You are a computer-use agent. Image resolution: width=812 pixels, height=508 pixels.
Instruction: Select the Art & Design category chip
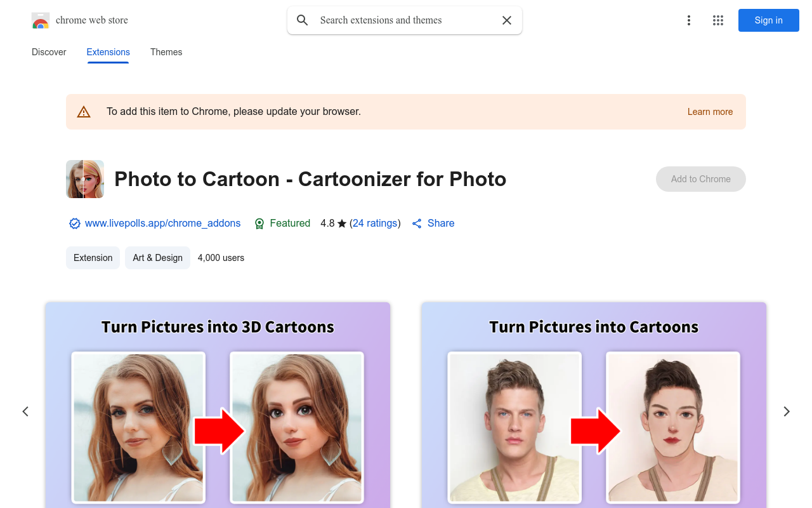click(157, 258)
